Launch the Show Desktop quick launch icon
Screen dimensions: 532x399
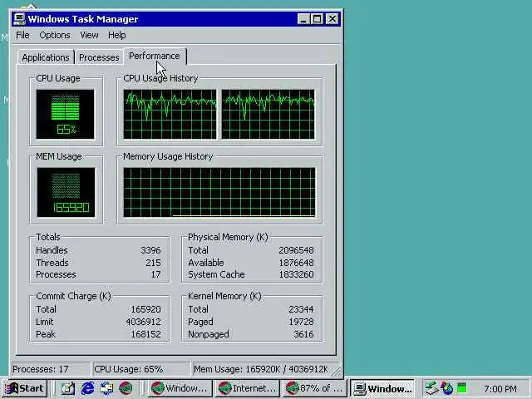[67, 388]
